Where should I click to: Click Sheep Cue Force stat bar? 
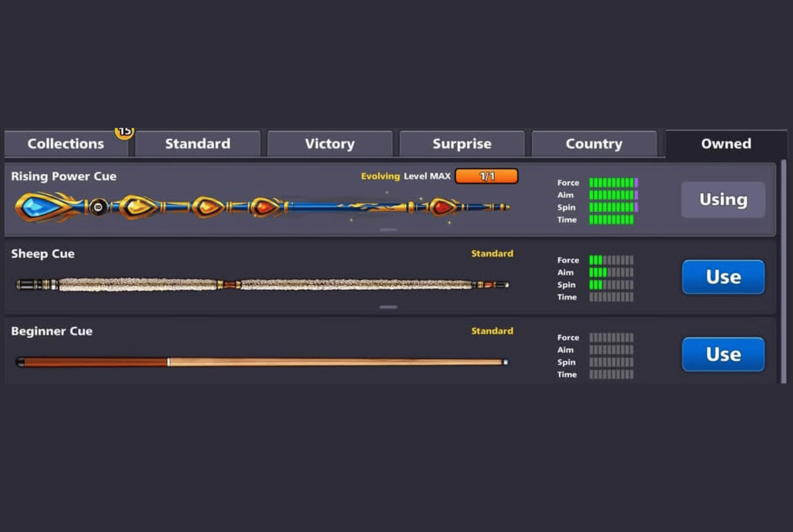pos(611,260)
